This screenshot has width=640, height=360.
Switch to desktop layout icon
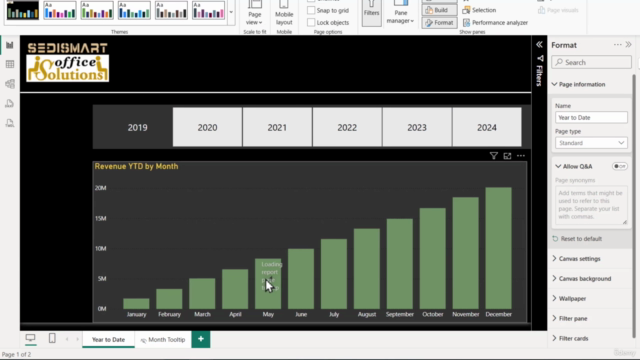coord(30,338)
